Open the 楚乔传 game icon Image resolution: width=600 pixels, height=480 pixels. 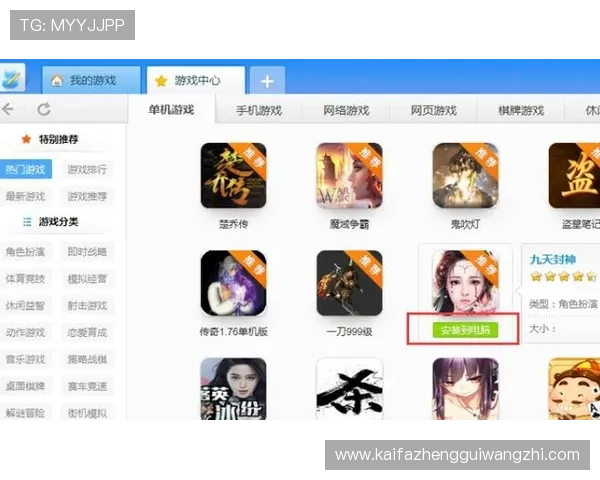point(233,176)
